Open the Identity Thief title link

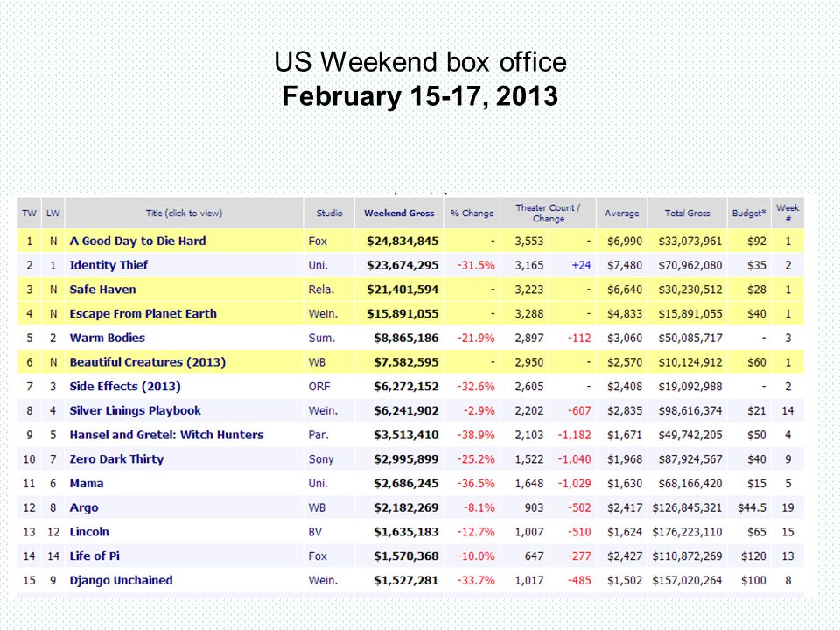tap(108, 265)
